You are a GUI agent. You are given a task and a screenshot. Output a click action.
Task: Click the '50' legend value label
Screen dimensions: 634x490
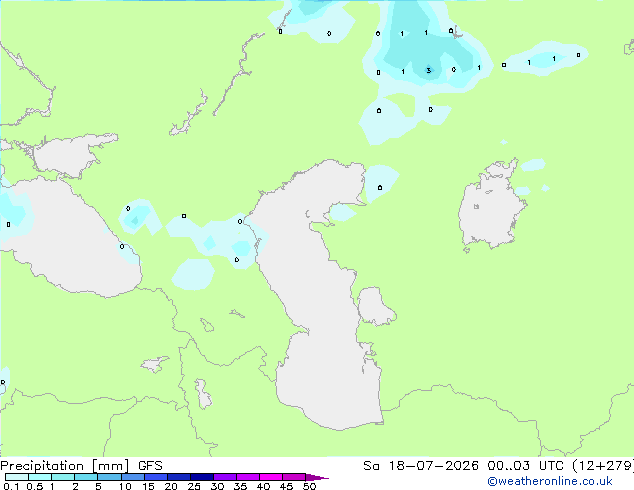point(310,486)
